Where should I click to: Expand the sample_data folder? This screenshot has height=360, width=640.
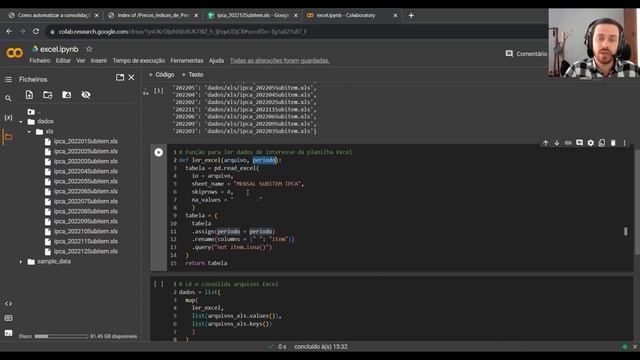point(21,262)
